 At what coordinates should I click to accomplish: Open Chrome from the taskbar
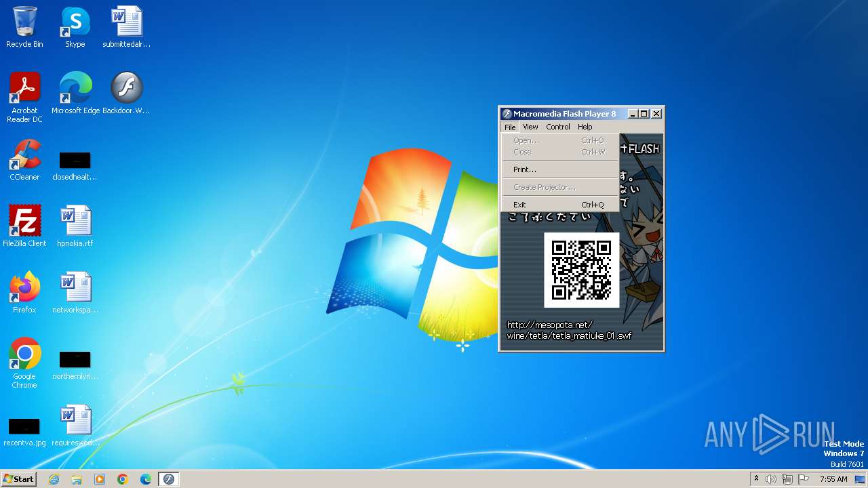point(123,479)
